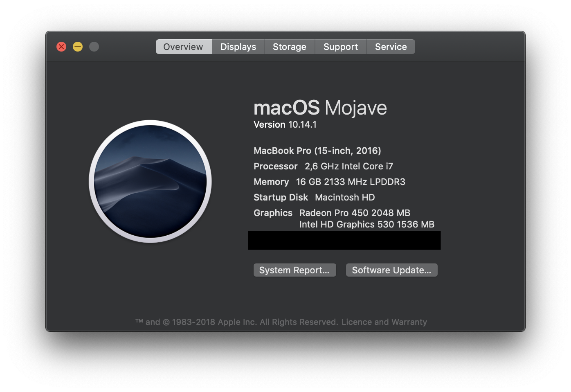Click the MacBook Pro (15-inch, 2016) label
The width and height of the screenshot is (571, 392).
point(317,151)
